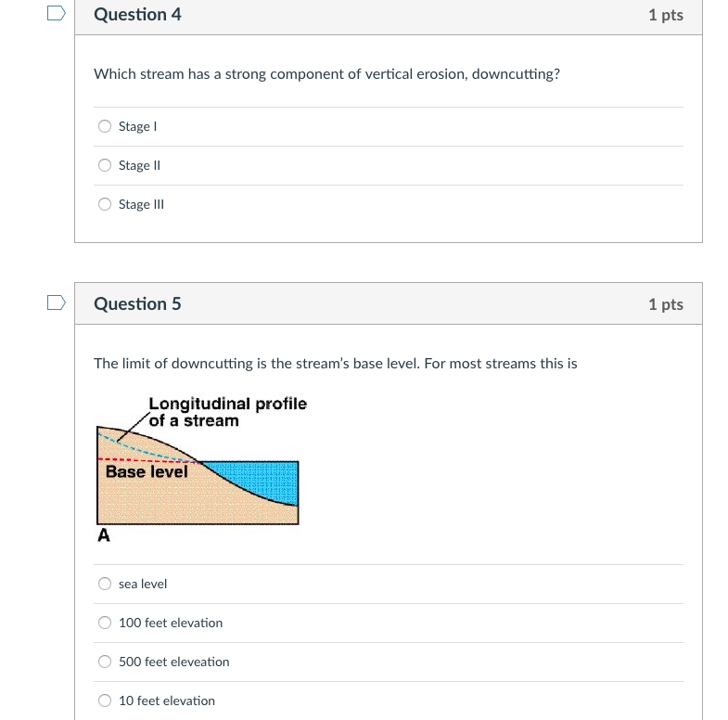Viewport: 728px width, 720px height.
Task: Flag Question 4 using the bookmark icon
Action: pyautogui.click(x=57, y=13)
